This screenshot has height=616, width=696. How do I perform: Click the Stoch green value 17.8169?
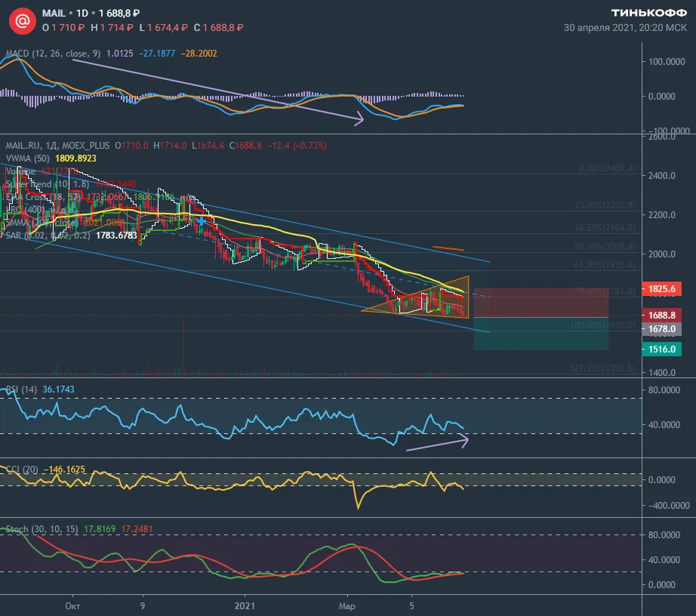point(100,529)
